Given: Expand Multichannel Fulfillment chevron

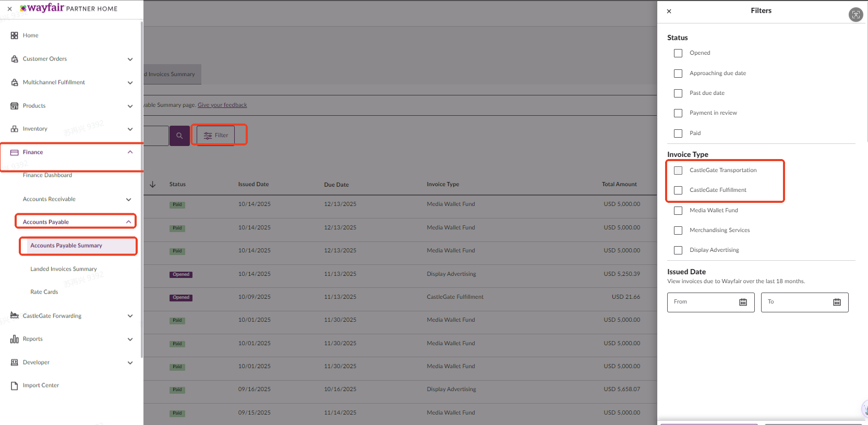Looking at the screenshot, I should (x=130, y=83).
